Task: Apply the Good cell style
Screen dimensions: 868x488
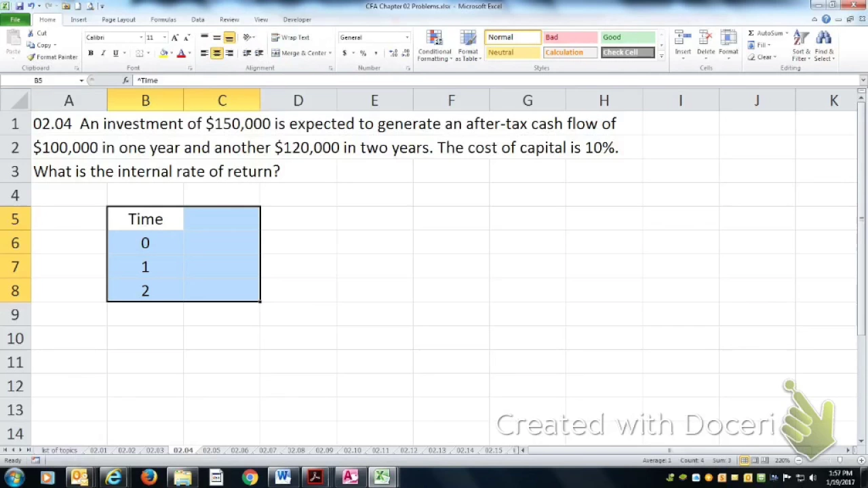Action: (628, 37)
